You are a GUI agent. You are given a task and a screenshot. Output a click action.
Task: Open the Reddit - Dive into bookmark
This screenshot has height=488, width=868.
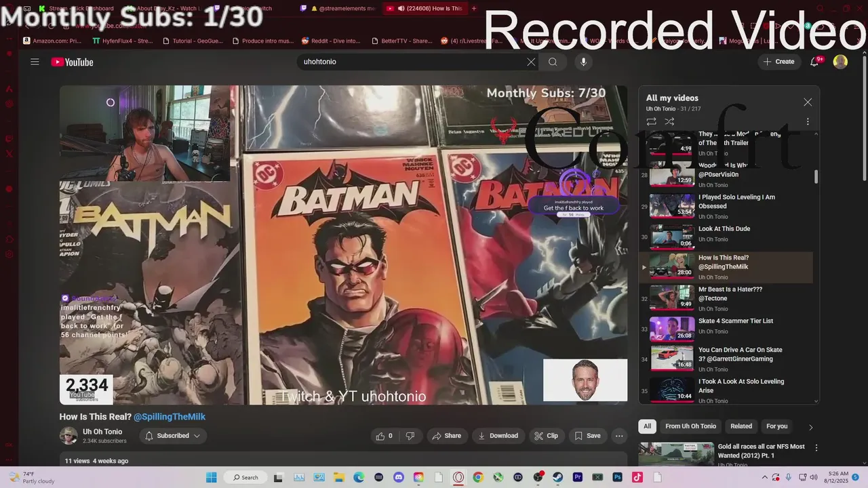331,41
